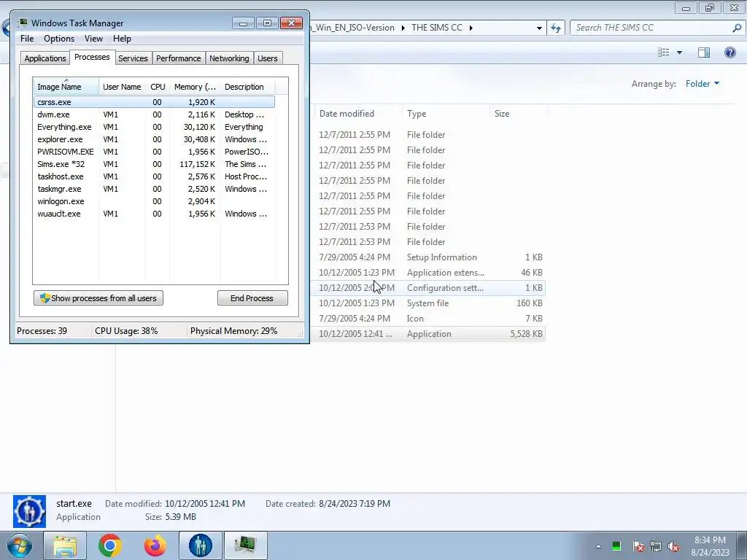
Task: Switch to the Users tab
Action: (x=267, y=58)
